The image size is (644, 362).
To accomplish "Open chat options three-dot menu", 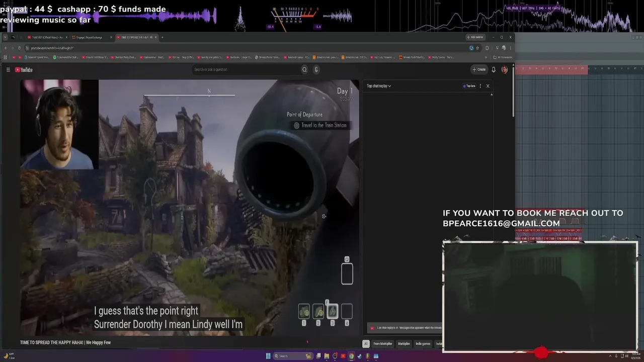I will click(480, 86).
